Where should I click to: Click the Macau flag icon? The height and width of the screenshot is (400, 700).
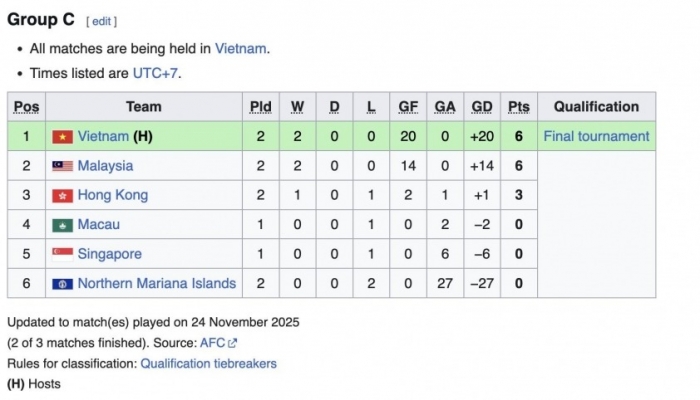(62, 225)
